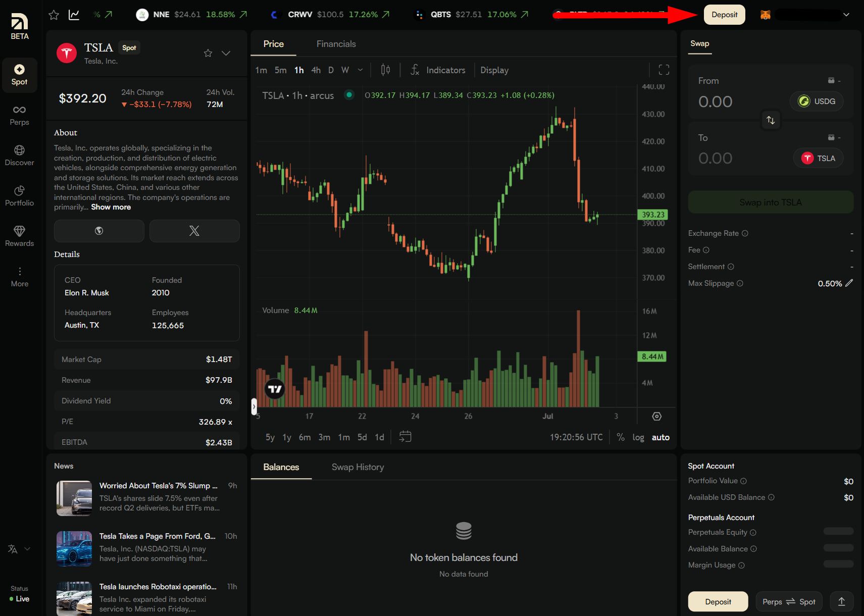
Task: Open Tesla's X profile link
Action: (x=194, y=231)
